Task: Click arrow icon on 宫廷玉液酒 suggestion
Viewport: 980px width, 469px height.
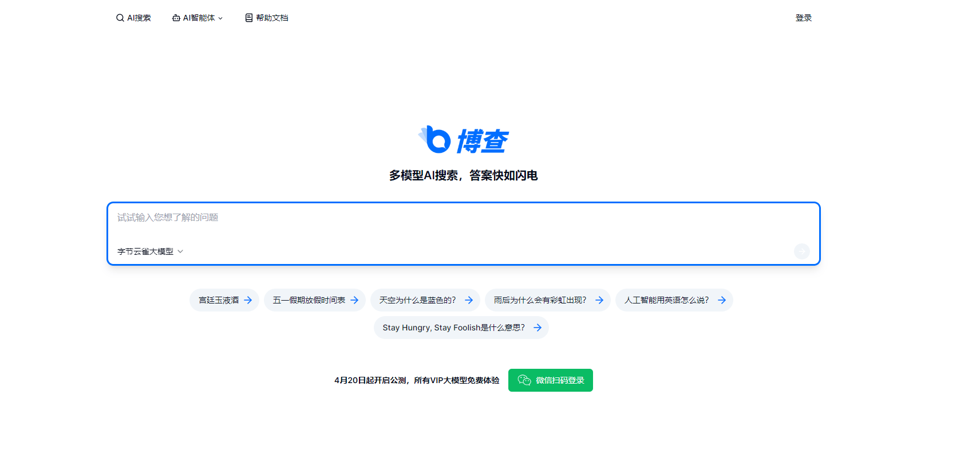Action: point(248,300)
